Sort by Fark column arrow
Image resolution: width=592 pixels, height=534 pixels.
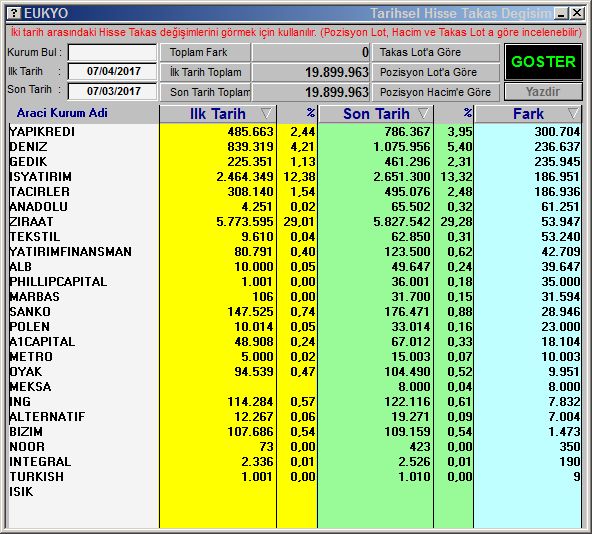573,113
